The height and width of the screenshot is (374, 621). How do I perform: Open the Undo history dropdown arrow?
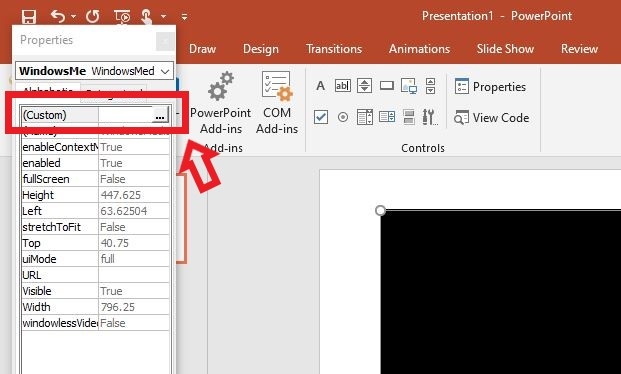pyautogui.click(x=74, y=17)
